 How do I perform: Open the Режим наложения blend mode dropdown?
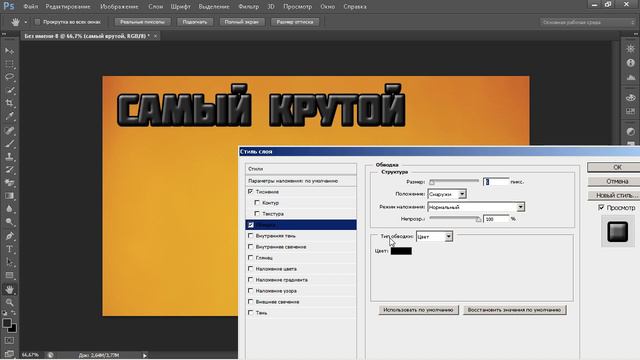[476, 207]
